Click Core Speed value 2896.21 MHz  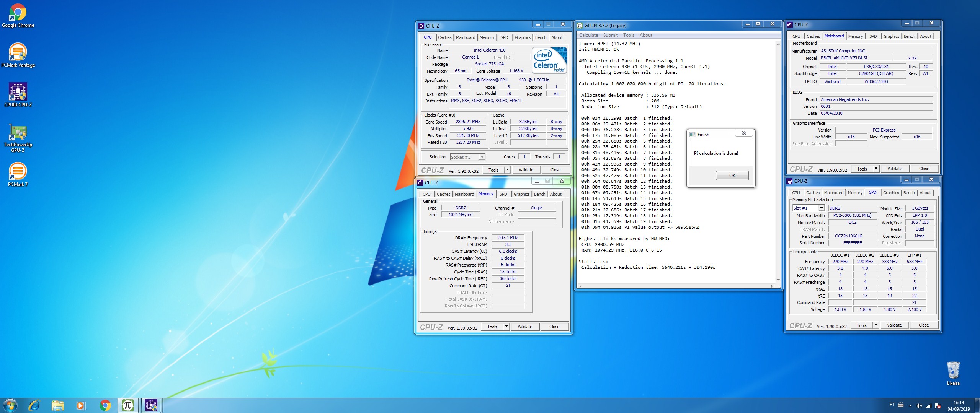(x=468, y=122)
